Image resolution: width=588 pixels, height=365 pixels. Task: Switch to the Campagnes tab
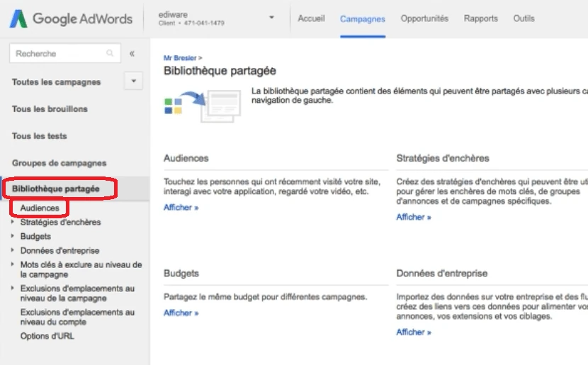point(363,19)
